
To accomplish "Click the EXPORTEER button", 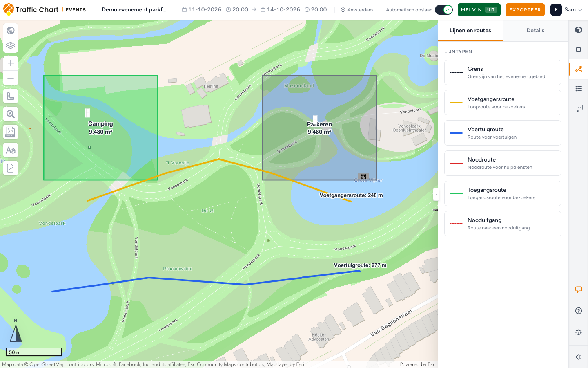I will coord(525,10).
